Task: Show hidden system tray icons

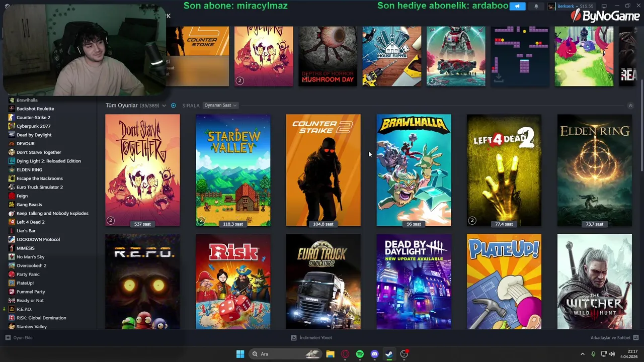Action: pos(583,354)
